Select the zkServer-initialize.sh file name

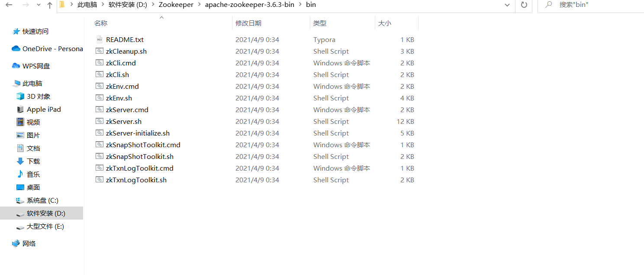(138, 133)
